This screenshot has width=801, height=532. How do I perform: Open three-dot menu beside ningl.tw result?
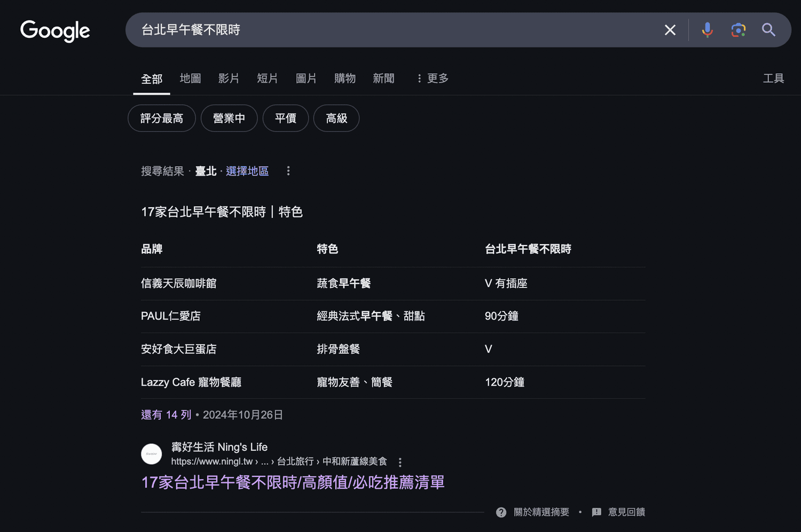coord(400,462)
